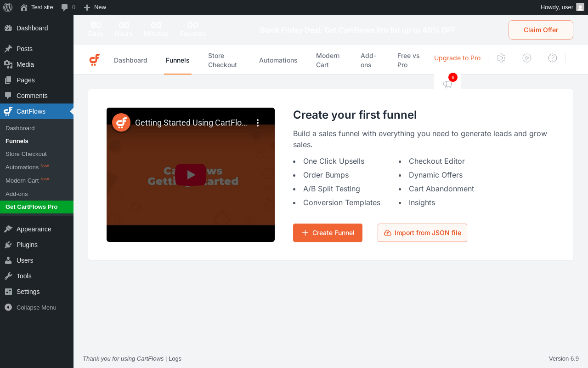Open Plugins in the sidebar
Image resolution: width=588 pixels, height=368 pixels.
(27, 245)
